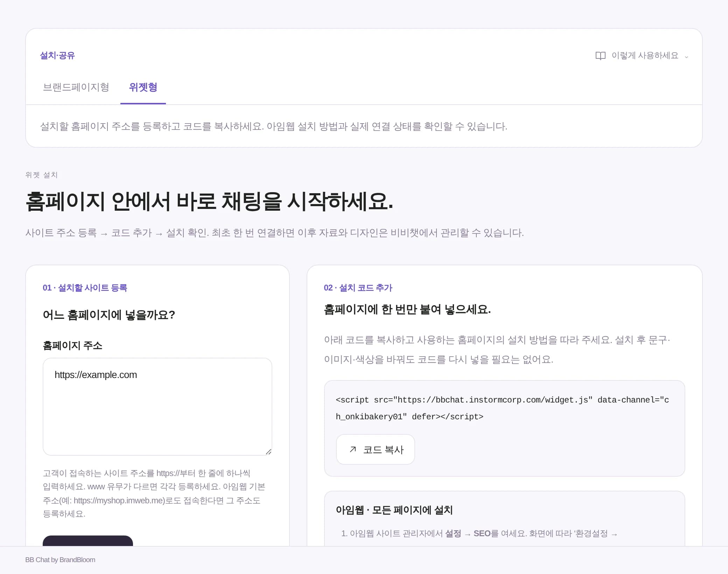This screenshot has height=574, width=728.
Task: Click the arrow icon in 코드 복사
Action: point(353,449)
